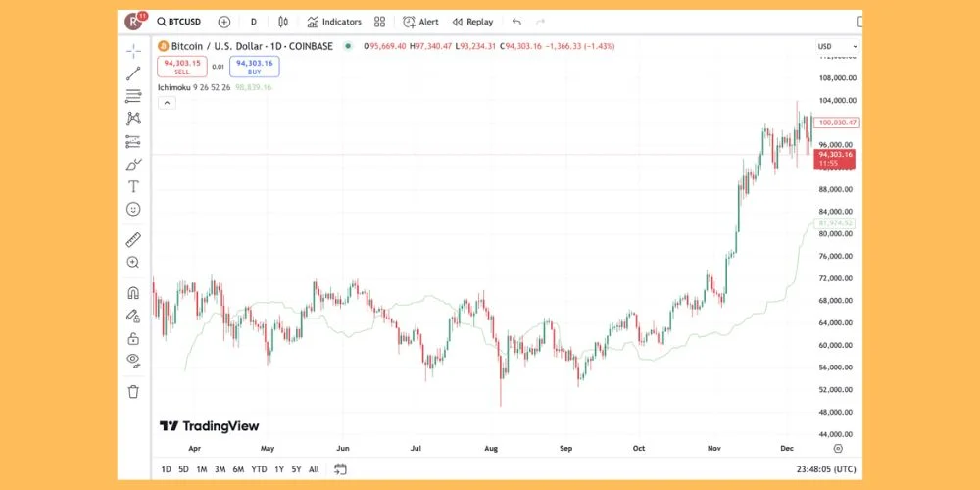This screenshot has height=490, width=980.
Task: Open the emoji icons tool
Action: (x=133, y=209)
